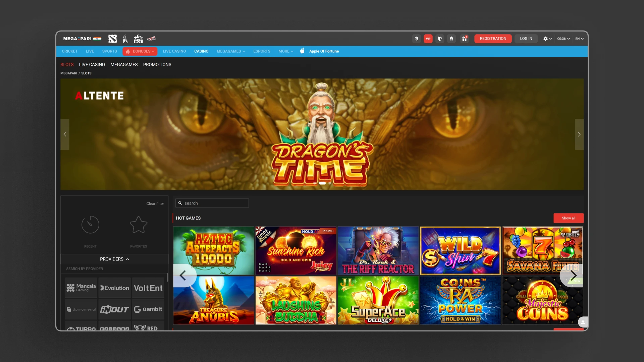
Task: Click the providers list scrollbar
Action: coord(167,278)
